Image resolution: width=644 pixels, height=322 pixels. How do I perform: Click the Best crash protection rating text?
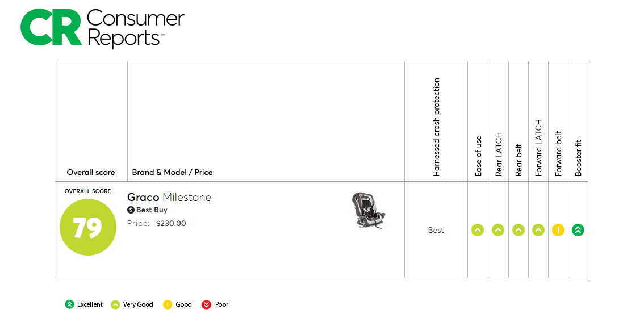[436, 230]
